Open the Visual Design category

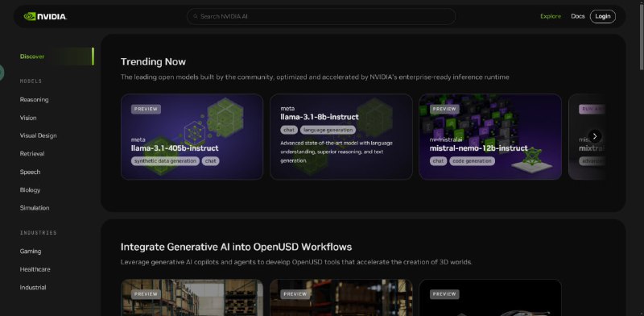coord(38,135)
